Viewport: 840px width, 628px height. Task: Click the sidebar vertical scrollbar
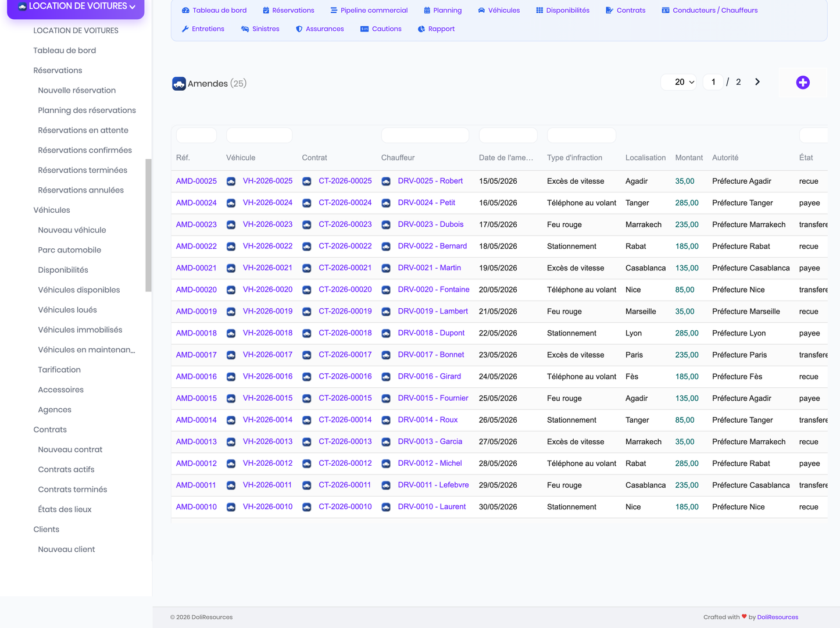148,225
